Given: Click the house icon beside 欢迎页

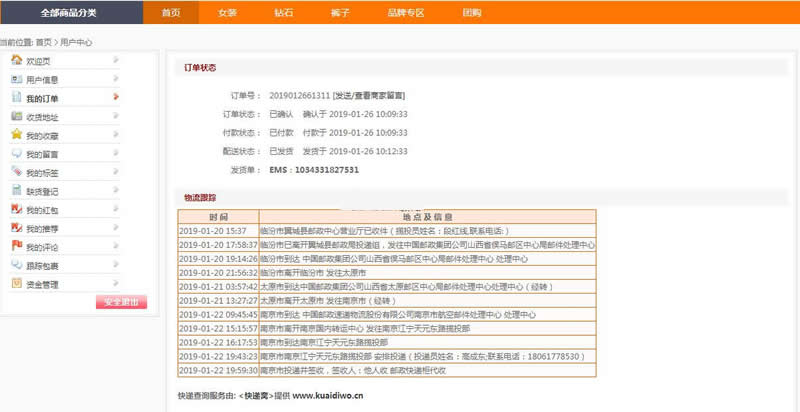Looking at the screenshot, I should click(x=16, y=60).
